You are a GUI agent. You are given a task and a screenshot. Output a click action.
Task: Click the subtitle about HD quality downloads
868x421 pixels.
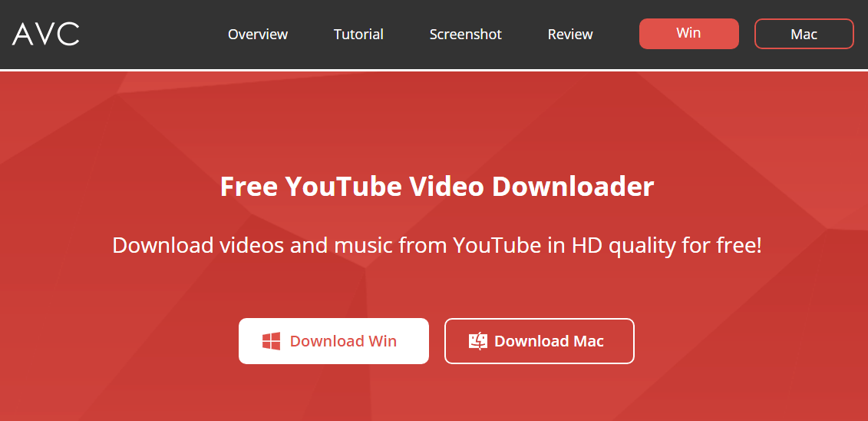[x=437, y=245]
